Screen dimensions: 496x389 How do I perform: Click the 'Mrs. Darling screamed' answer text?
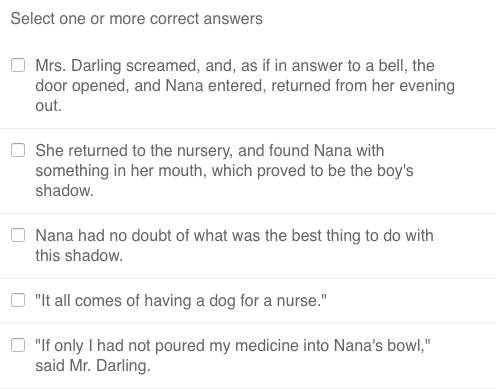click(x=245, y=85)
